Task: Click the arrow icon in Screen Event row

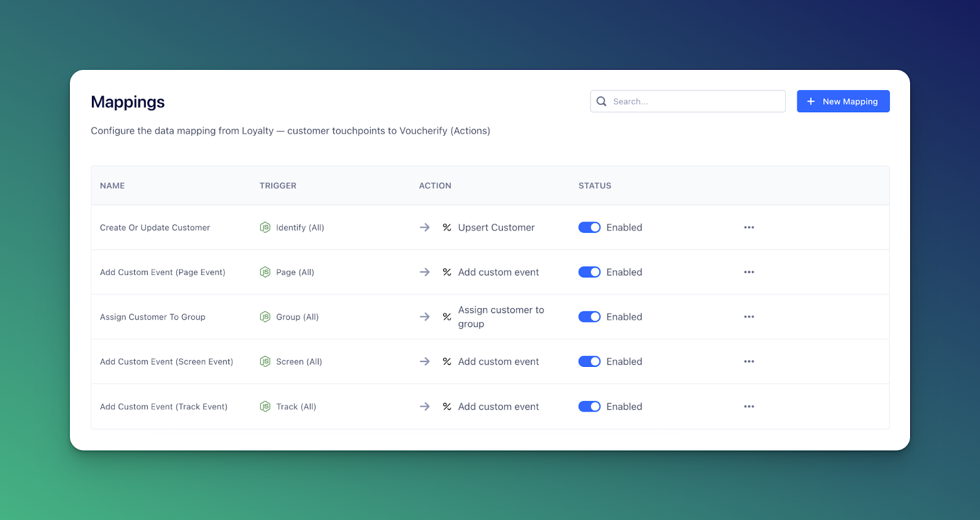Action: (x=424, y=361)
